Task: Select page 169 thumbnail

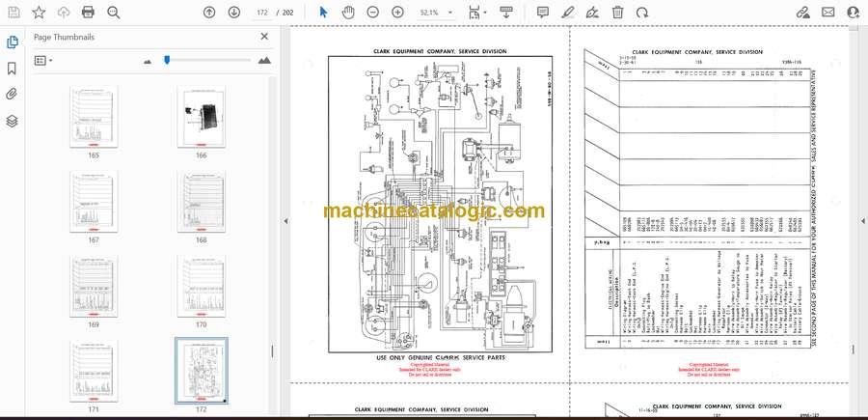Action: (x=94, y=287)
